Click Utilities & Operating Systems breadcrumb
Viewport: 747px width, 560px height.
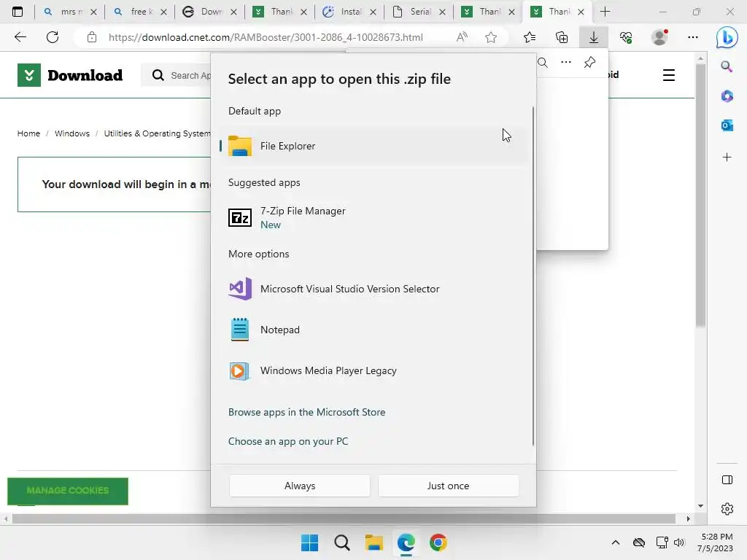(x=158, y=133)
